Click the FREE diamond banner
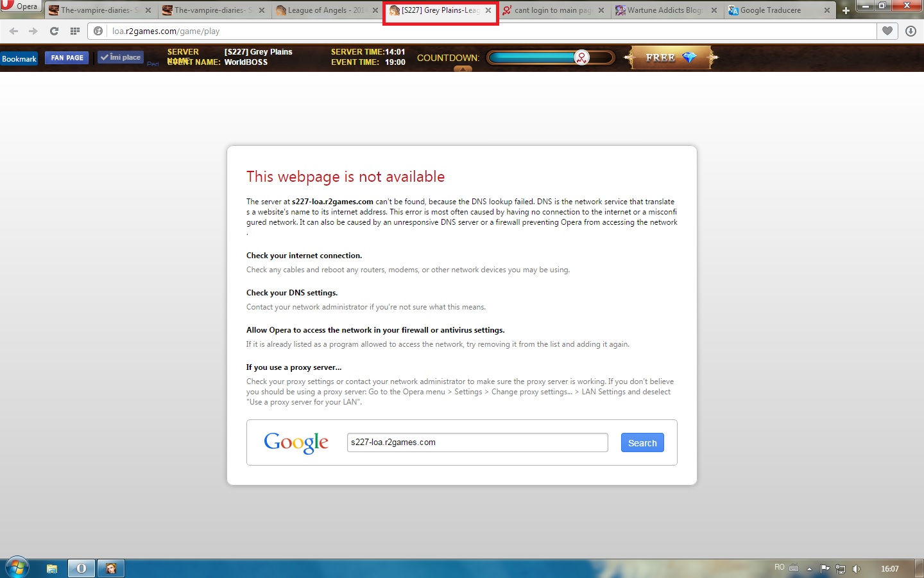Screen dimensions: 924x578 coord(671,58)
